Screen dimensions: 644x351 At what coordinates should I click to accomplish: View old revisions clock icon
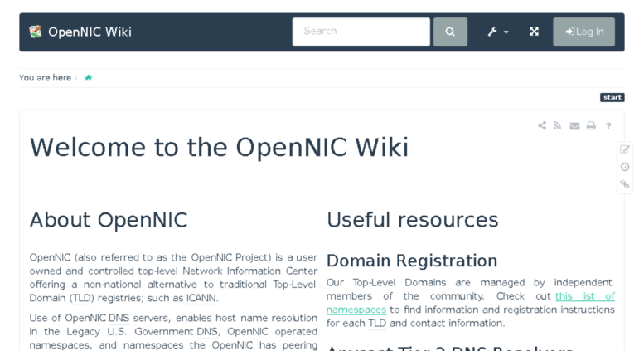[625, 167]
